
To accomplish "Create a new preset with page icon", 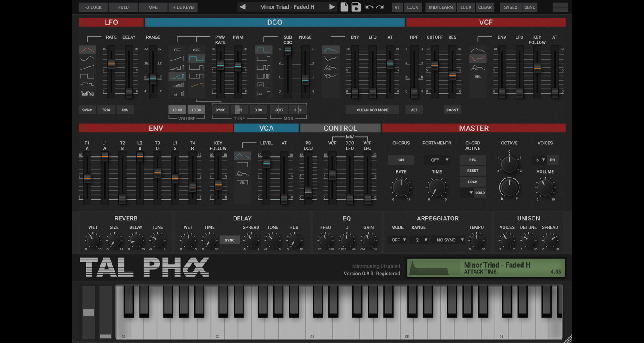I will (x=344, y=7).
